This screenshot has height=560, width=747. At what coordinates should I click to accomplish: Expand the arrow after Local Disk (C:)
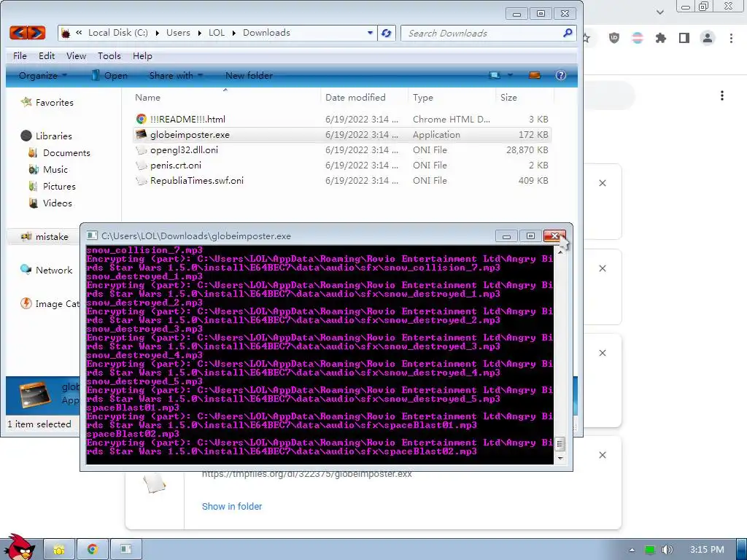(x=158, y=33)
